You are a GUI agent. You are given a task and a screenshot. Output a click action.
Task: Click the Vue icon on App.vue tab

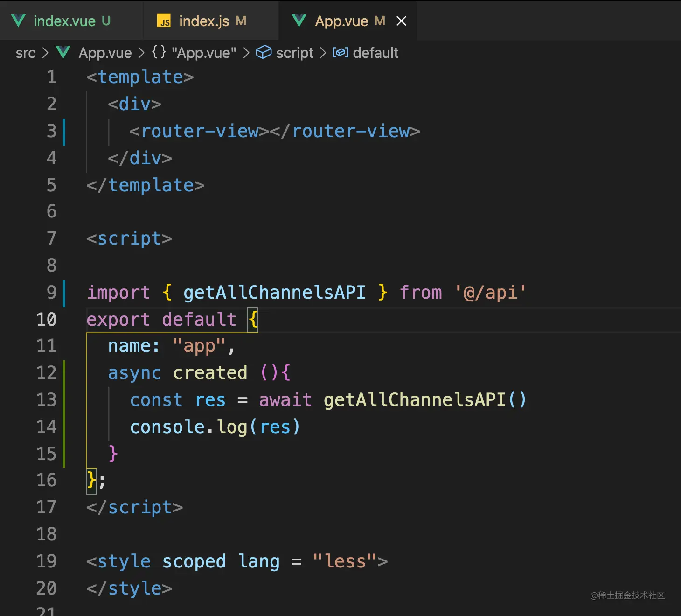point(299,21)
